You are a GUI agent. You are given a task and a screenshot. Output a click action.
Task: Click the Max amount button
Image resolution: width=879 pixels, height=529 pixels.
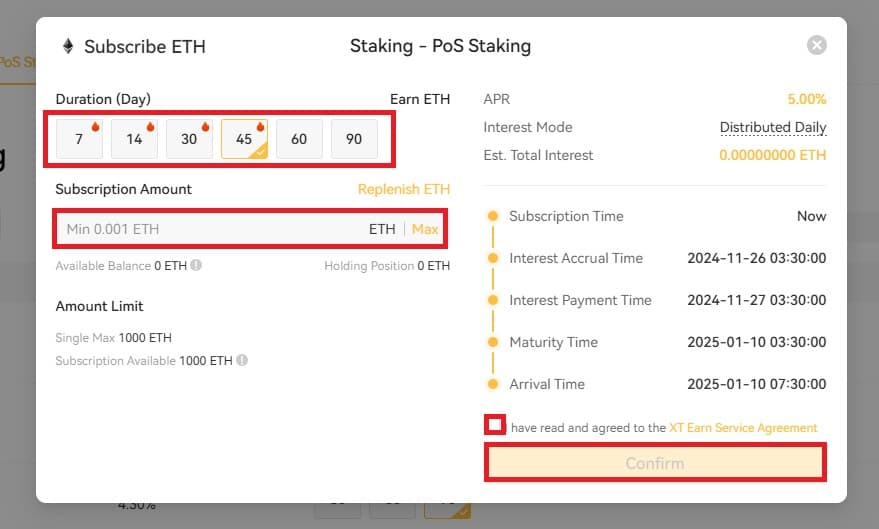[425, 229]
